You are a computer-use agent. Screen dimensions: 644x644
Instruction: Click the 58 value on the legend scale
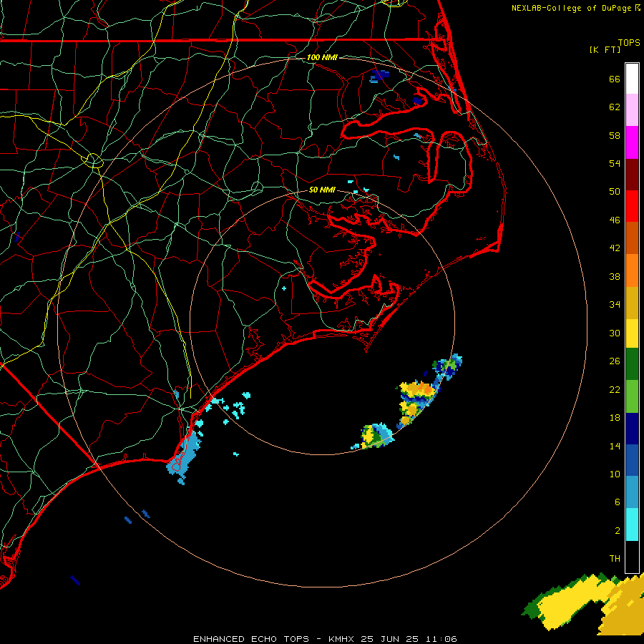point(615,135)
